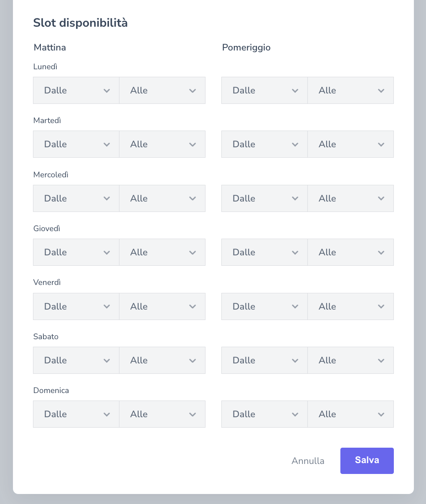The height and width of the screenshot is (504, 426).
Task: Open Venerdì morning Alle dropdown
Action: click(x=162, y=307)
